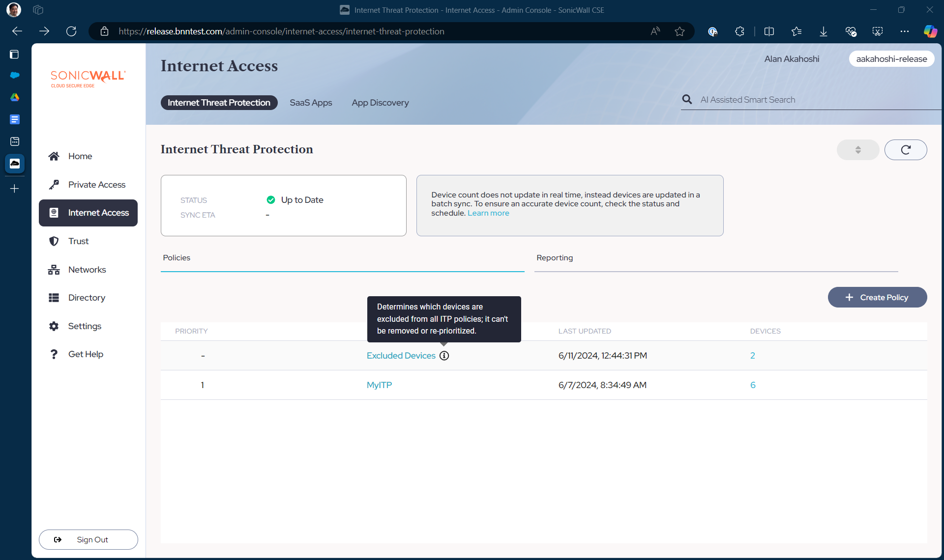Click the AI Assisted Smart Search magnifier icon

coord(687,100)
